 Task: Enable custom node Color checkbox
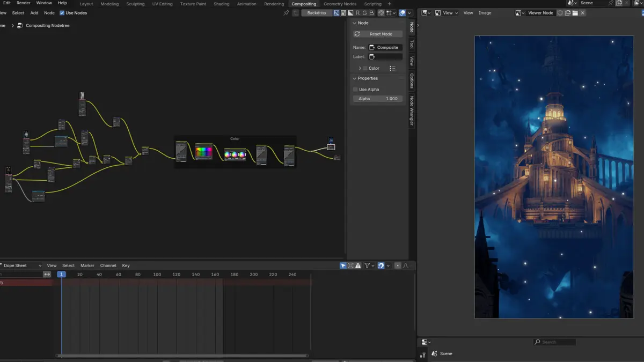pyautogui.click(x=365, y=68)
